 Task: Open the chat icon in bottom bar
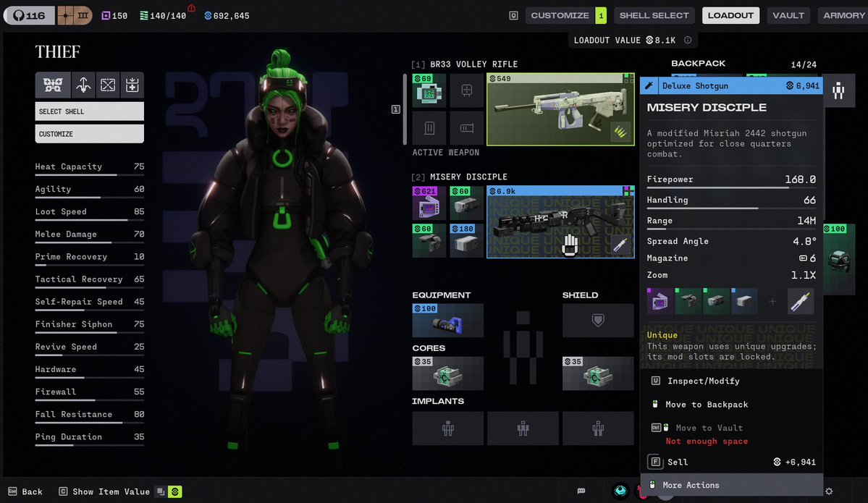[581, 491]
